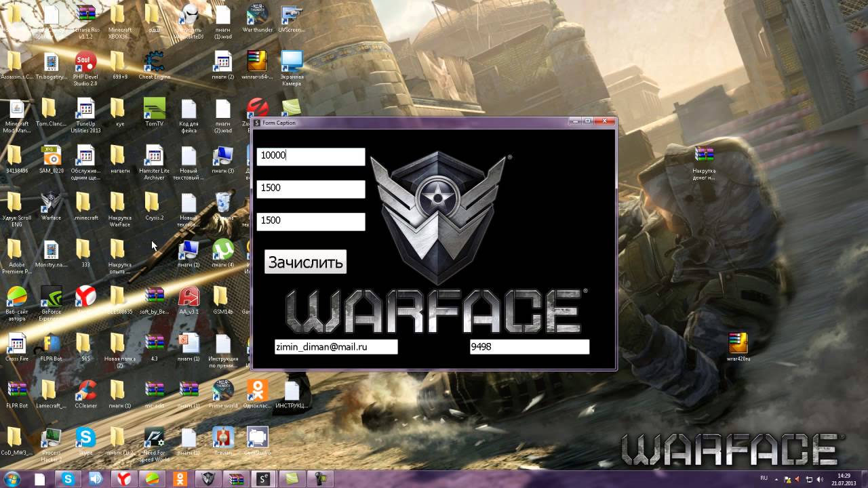Open the Cheat Engine desktop shortcut
The height and width of the screenshot is (488, 868).
click(x=154, y=66)
